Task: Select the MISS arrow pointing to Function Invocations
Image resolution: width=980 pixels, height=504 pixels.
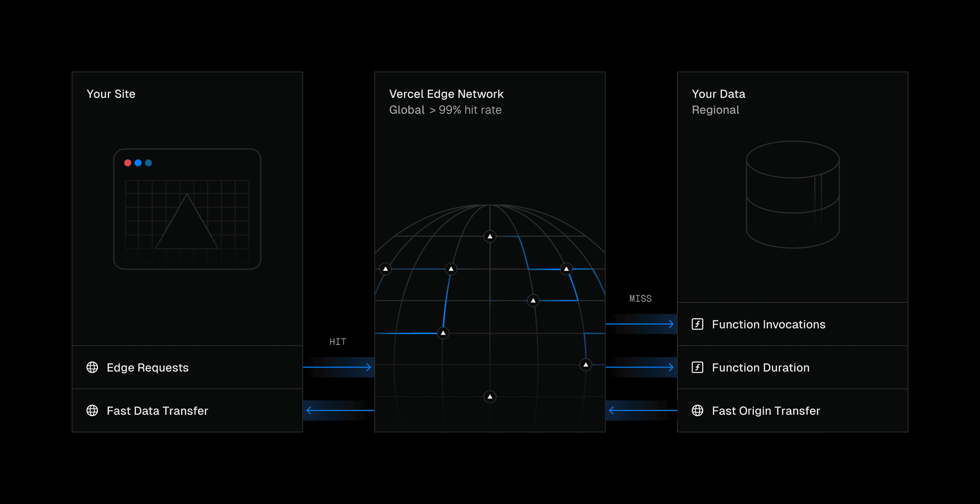Action: pos(641,323)
